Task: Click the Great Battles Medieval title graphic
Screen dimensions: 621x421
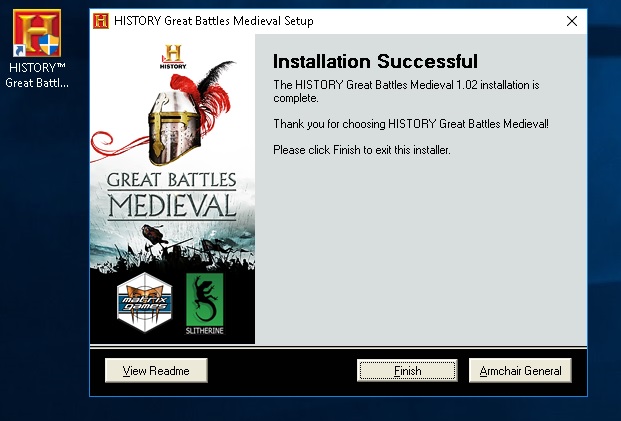Action: pyautogui.click(x=172, y=196)
